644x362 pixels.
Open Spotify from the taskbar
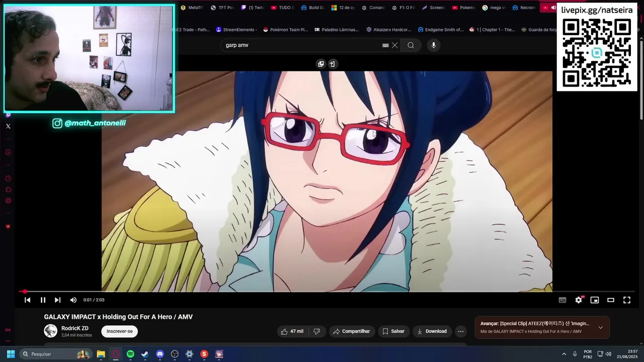pos(130,354)
